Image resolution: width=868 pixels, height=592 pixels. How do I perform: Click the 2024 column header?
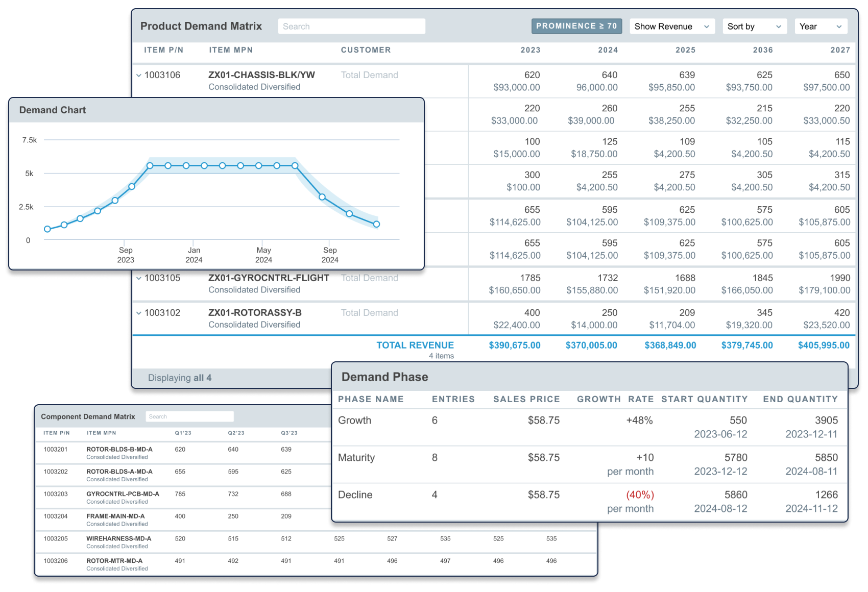pyautogui.click(x=608, y=50)
